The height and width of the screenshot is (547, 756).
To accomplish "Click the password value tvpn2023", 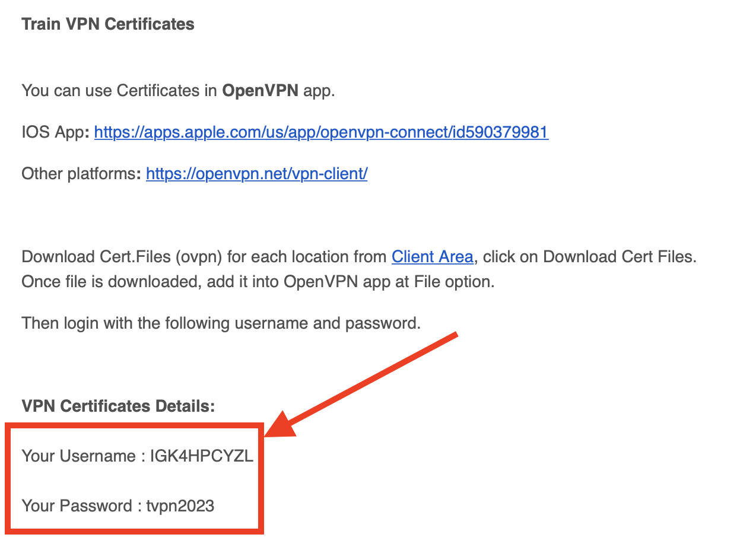I will 180,506.
